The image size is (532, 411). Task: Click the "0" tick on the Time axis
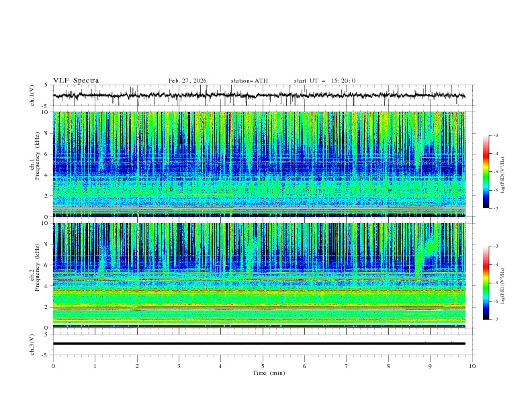(53, 366)
